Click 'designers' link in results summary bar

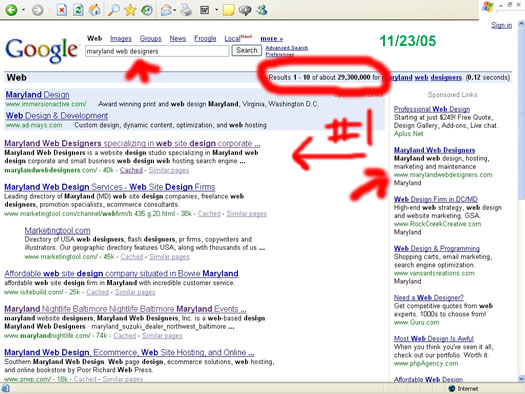click(446, 77)
